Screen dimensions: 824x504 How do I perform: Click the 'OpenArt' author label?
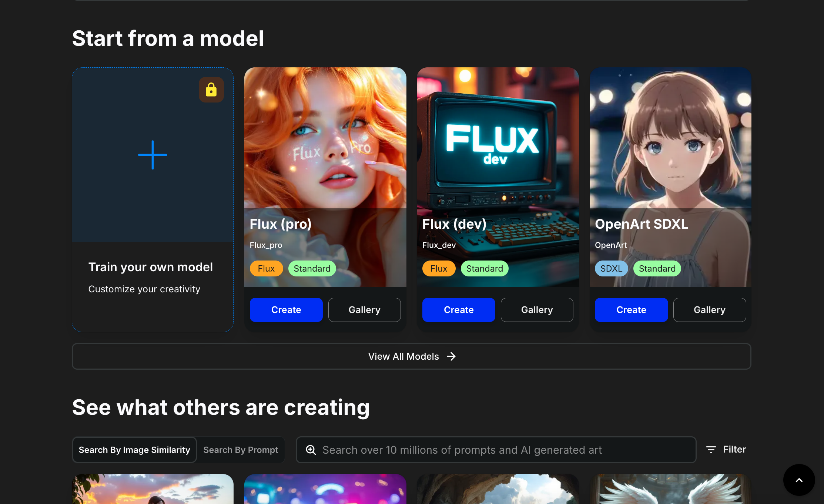(611, 245)
